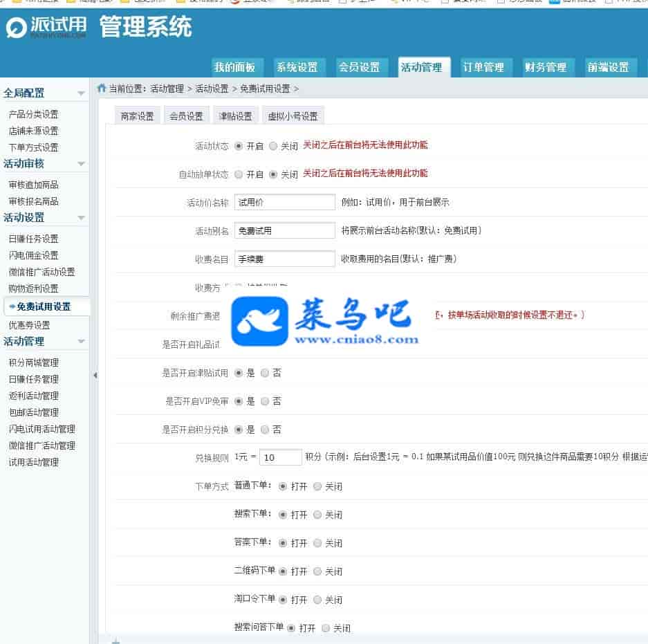Set 活动状态 to 关闭
The width and height of the screenshot is (648, 644).
click(273, 146)
